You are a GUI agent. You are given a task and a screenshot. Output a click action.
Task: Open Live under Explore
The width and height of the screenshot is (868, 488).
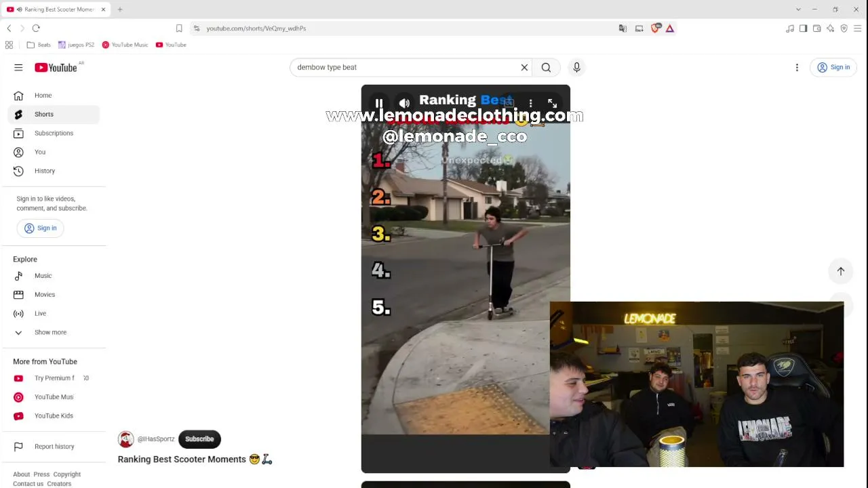coord(54,314)
